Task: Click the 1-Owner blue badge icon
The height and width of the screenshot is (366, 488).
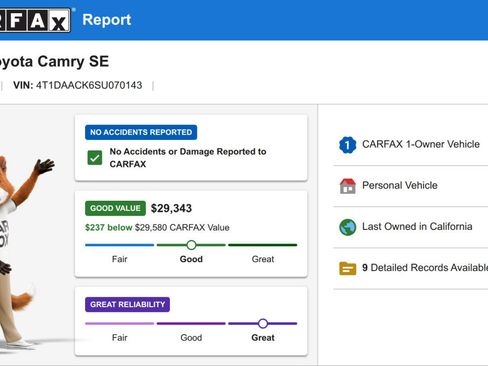Action: point(347,145)
